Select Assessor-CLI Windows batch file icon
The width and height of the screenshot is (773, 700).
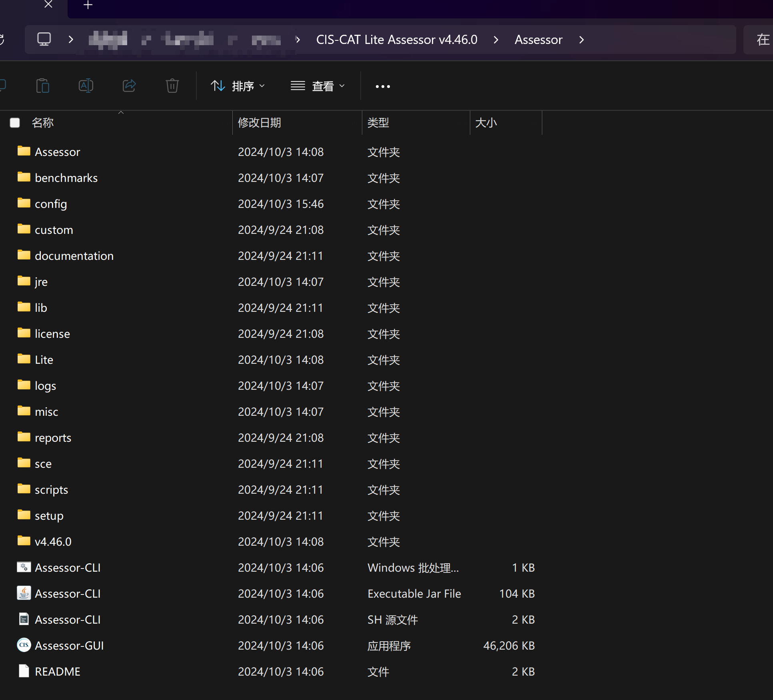point(24,567)
